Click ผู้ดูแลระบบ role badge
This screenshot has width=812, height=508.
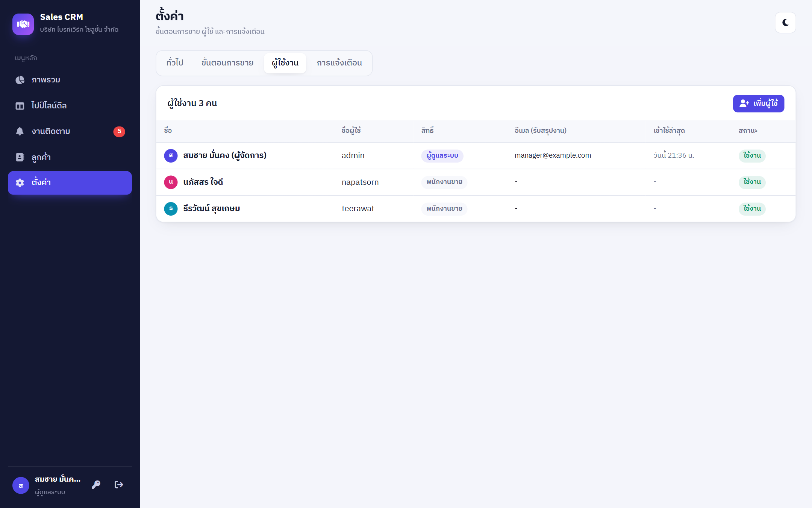coord(442,156)
